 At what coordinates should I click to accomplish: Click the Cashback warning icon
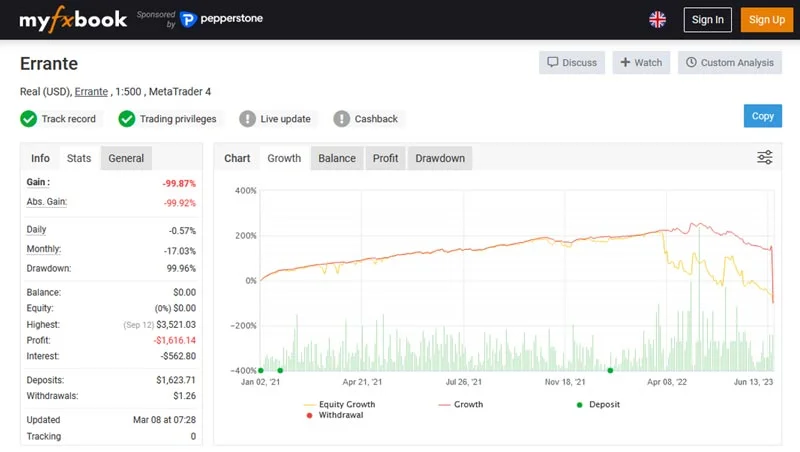click(341, 119)
